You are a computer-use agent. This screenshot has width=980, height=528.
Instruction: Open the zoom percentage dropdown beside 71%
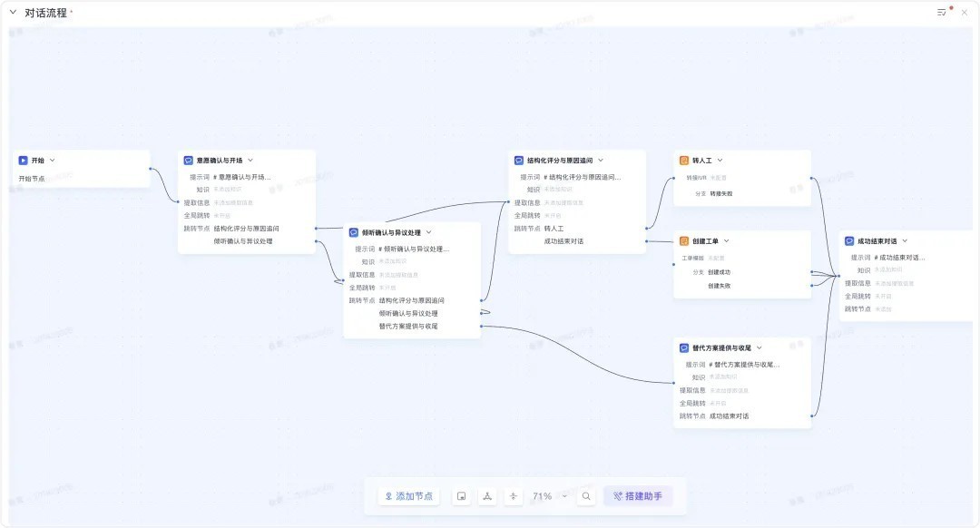tap(563, 495)
